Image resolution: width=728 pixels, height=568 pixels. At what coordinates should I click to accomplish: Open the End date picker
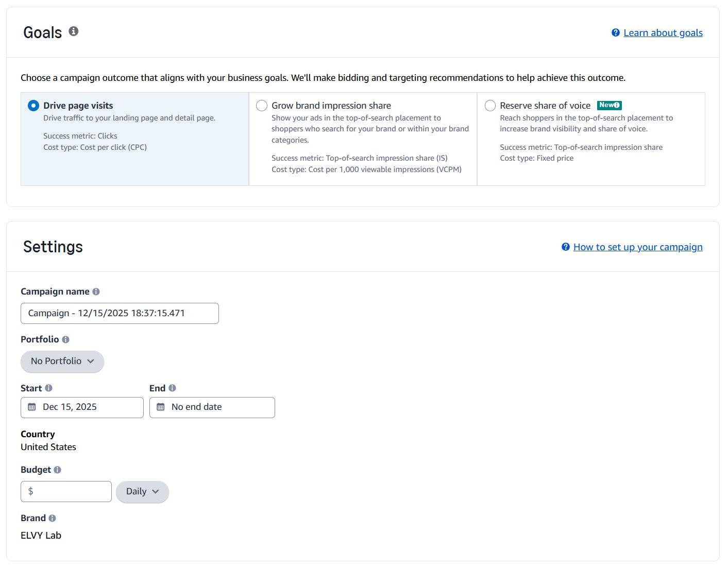tap(212, 407)
